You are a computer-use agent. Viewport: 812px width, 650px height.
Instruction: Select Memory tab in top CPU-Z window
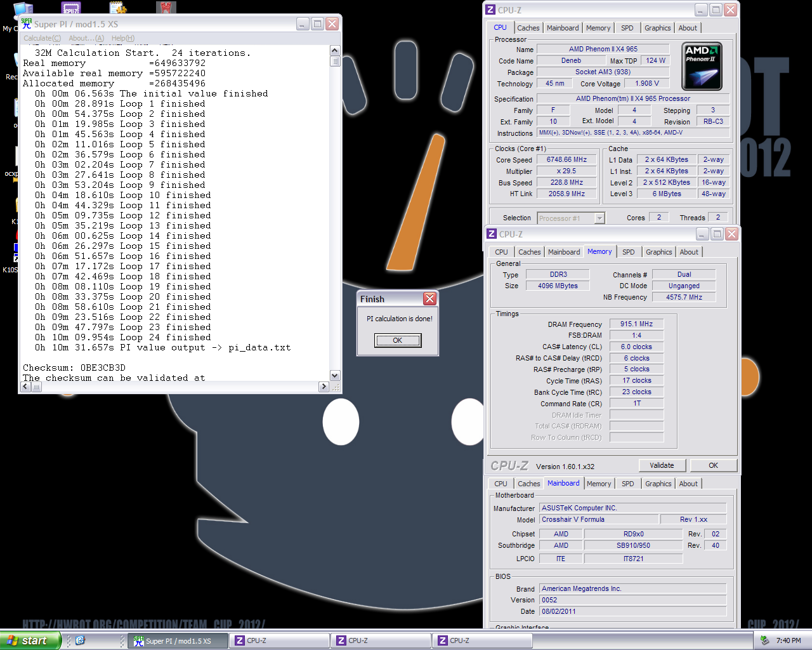(598, 28)
